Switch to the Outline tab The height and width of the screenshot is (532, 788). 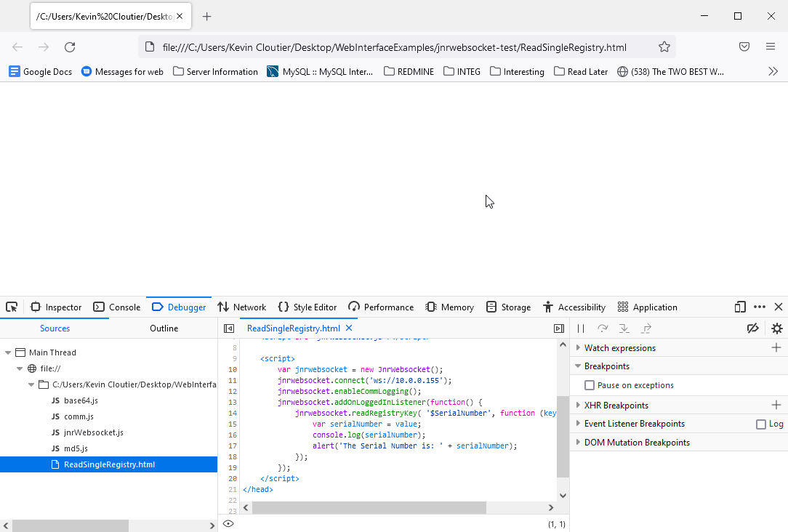click(x=164, y=328)
